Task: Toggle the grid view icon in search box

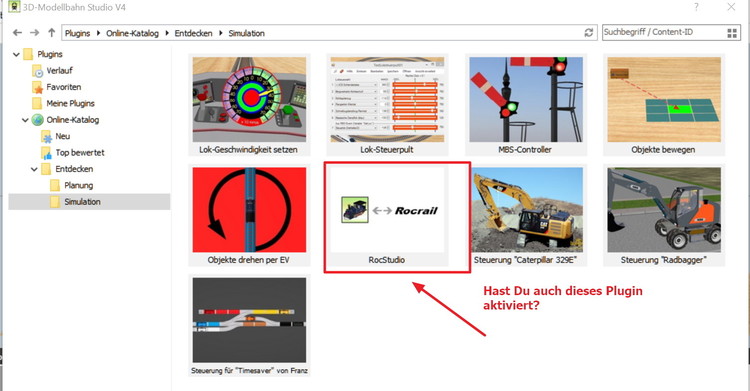Action: point(732,33)
